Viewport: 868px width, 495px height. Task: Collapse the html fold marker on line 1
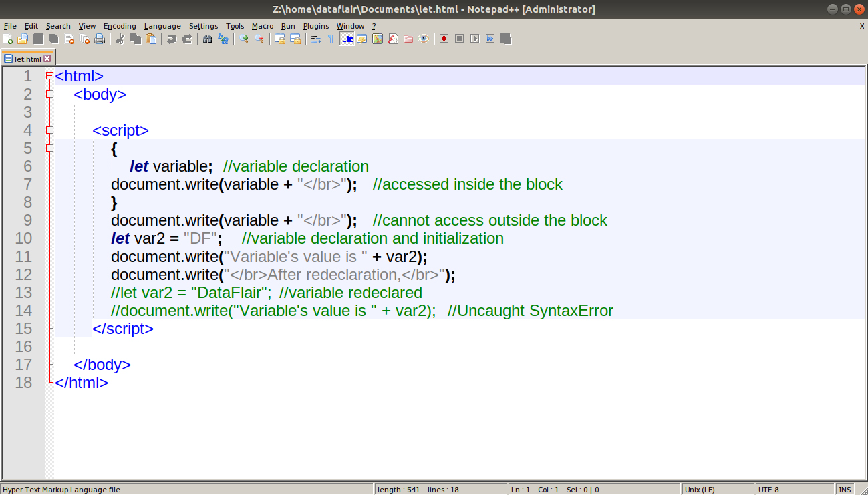tap(49, 75)
